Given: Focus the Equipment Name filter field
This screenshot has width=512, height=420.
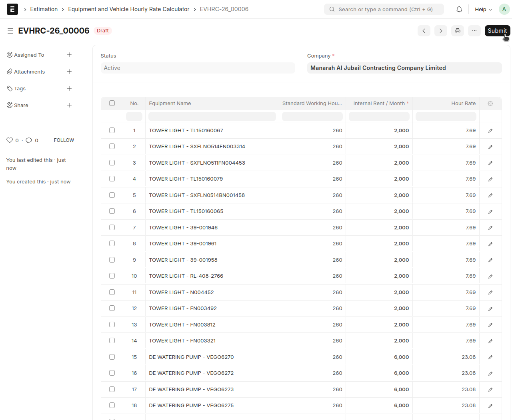Looking at the screenshot, I should pyautogui.click(x=212, y=117).
